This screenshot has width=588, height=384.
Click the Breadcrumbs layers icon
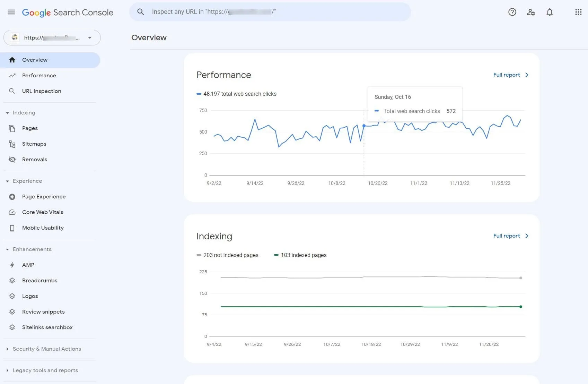[12, 281]
